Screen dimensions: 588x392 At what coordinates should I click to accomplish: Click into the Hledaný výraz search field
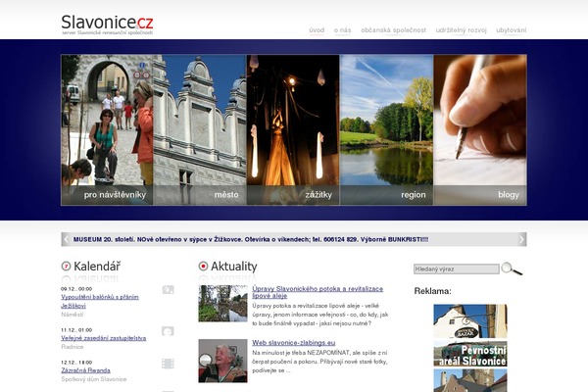(x=457, y=269)
